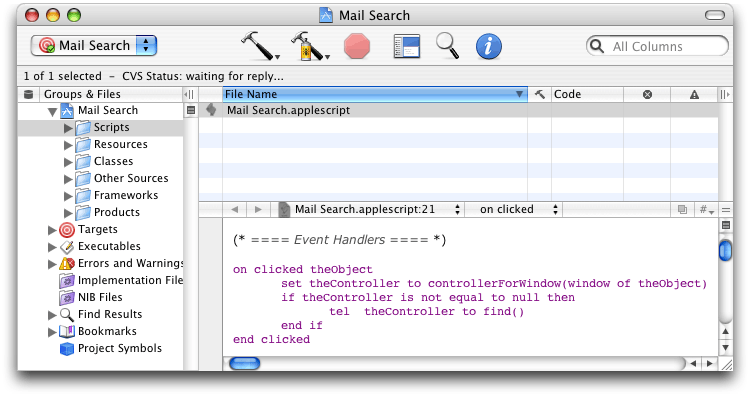
Task: Select the Frameworks folder row
Action: (100, 195)
